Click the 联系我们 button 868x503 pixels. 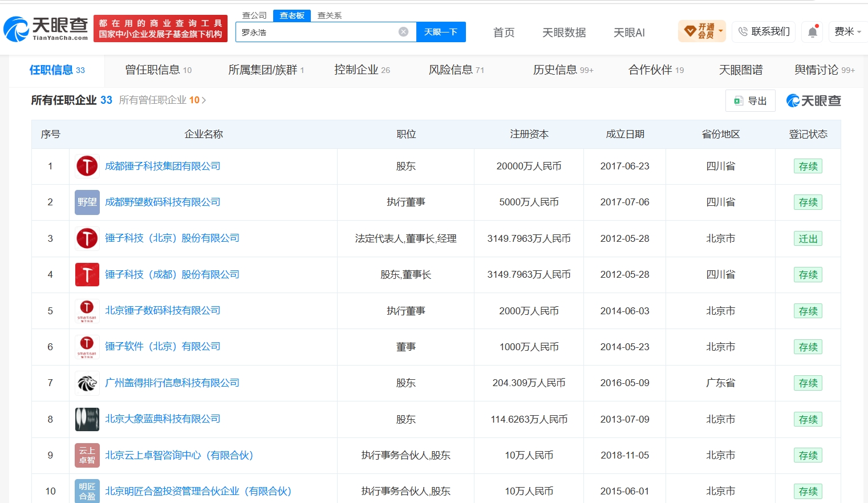point(764,32)
